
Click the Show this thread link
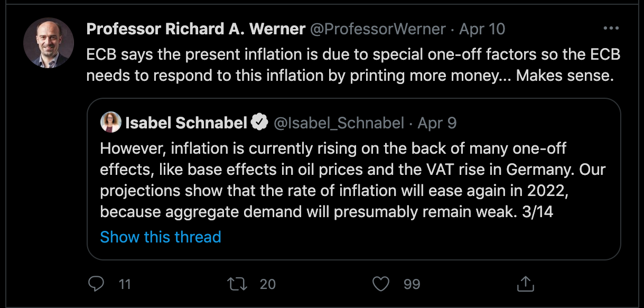(161, 237)
